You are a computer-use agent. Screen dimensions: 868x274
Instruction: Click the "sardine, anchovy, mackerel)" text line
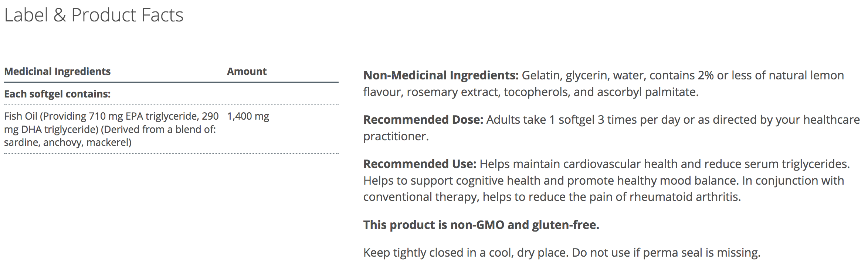68,143
